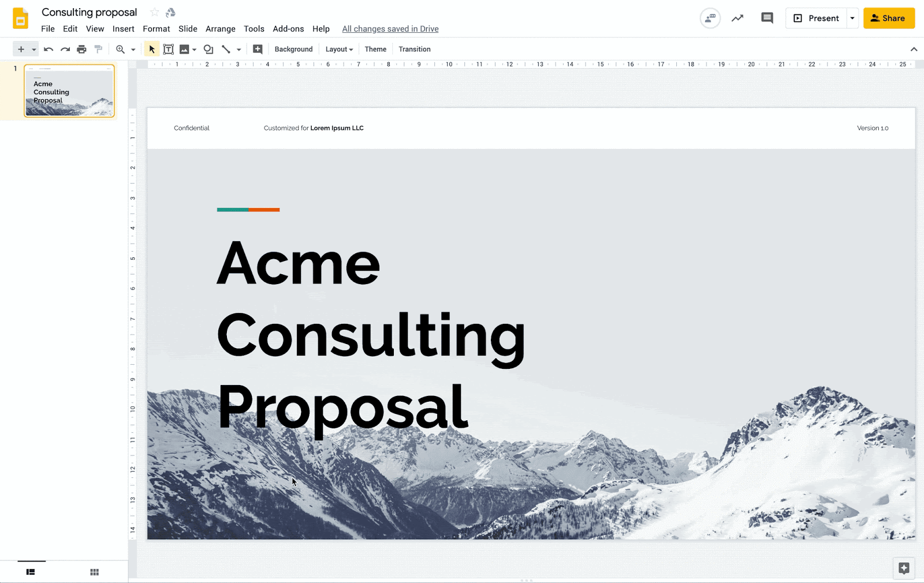Select the slide 1 thumbnail

(69, 91)
